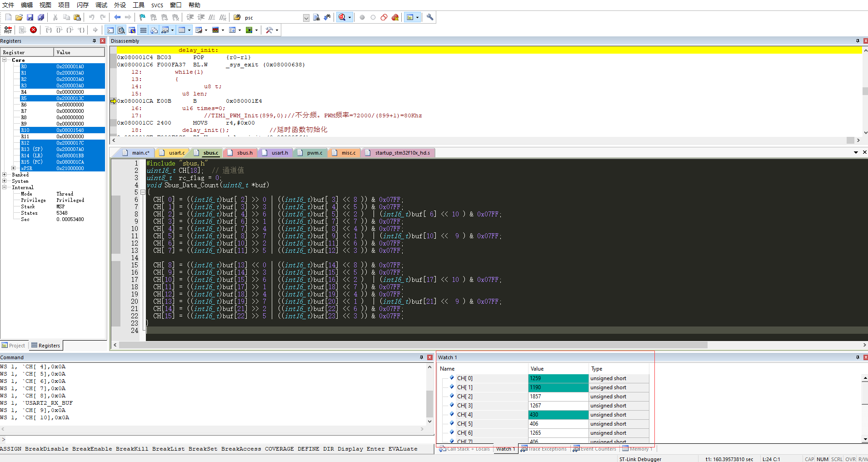This screenshot has width=868, height=462.
Task: Click the Paste icon
Action: pyautogui.click(x=77, y=17)
